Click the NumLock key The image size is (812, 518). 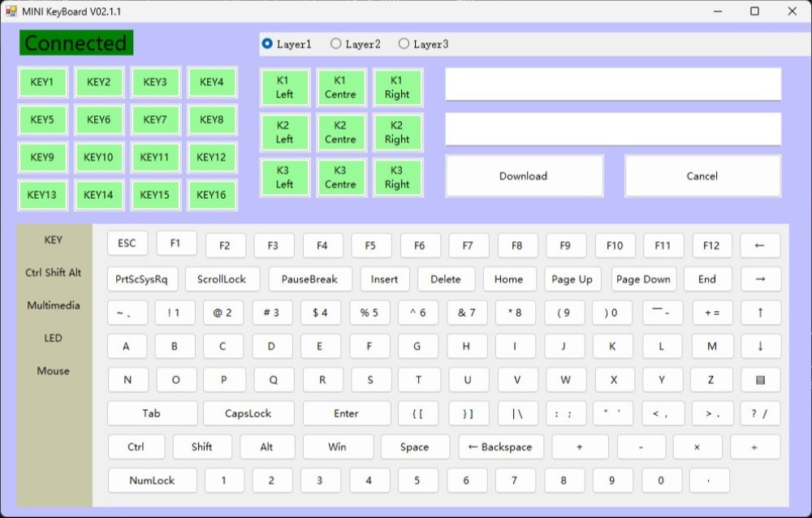tap(153, 480)
